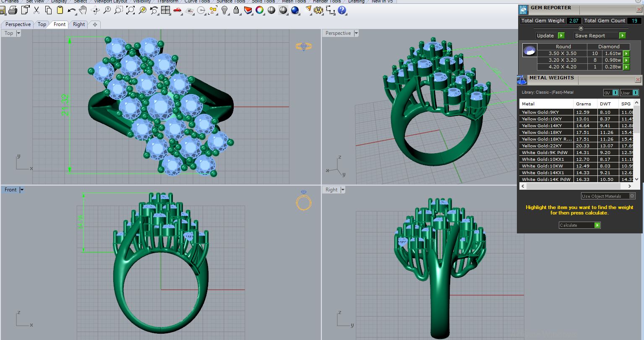Viewport: 644px width, 340px height.
Task: Click the Zoom Extents icon
Action: pos(130,10)
